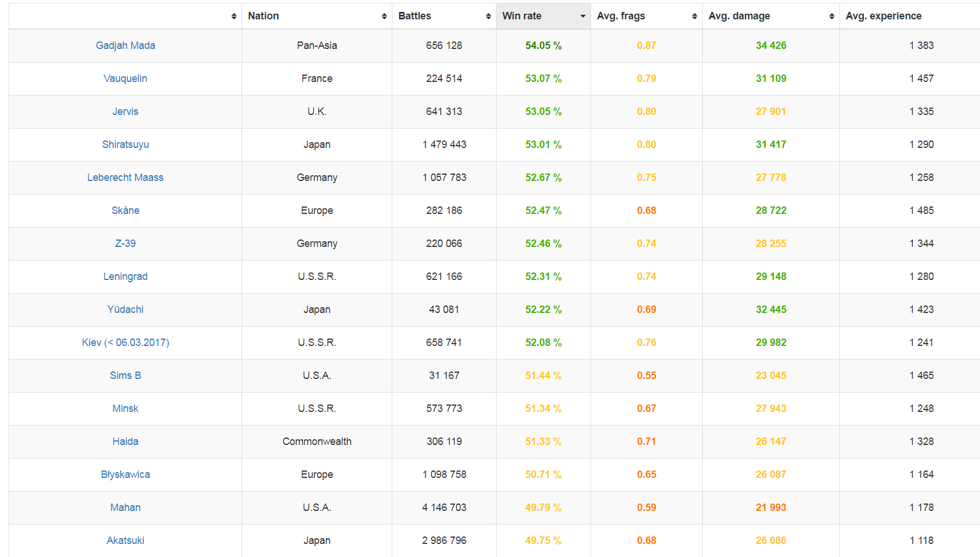Viewport: 980px width, 557px height.
Task: Go to Shiratsuyu ship details
Action: click(x=125, y=145)
